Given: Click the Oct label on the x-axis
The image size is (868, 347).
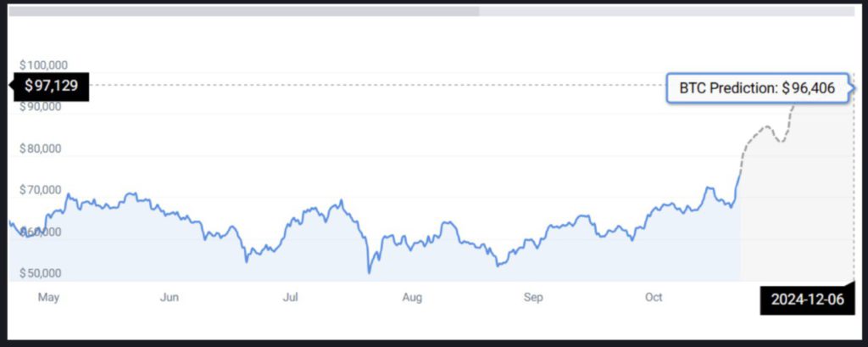Looking at the screenshot, I should click(x=654, y=297).
